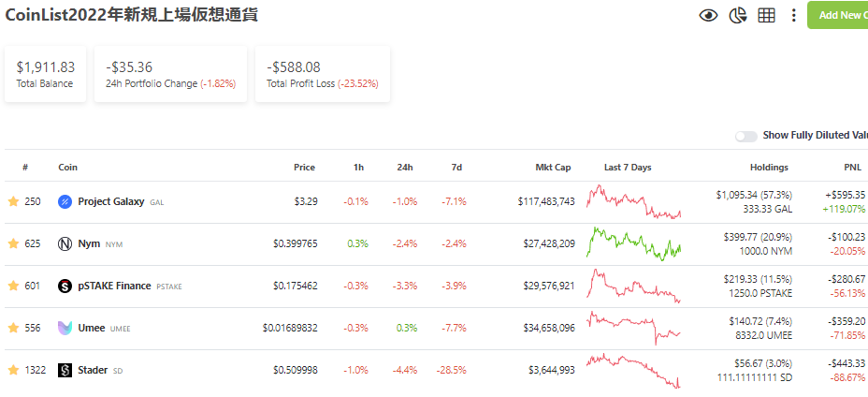This screenshot has height=397, width=868.
Task: Open the Nym coin page
Action: pos(90,243)
